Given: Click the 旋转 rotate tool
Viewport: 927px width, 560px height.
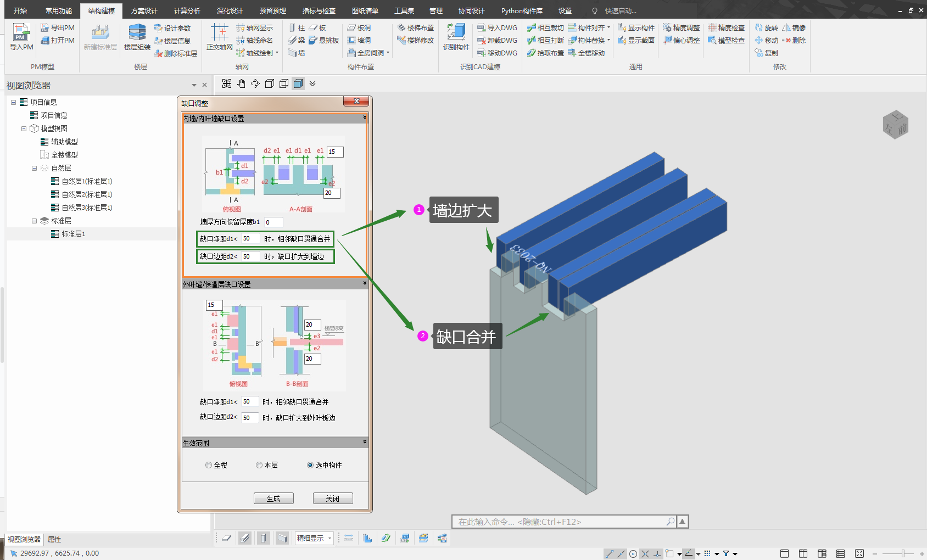Looking at the screenshot, I should click(x=766, y=27).
